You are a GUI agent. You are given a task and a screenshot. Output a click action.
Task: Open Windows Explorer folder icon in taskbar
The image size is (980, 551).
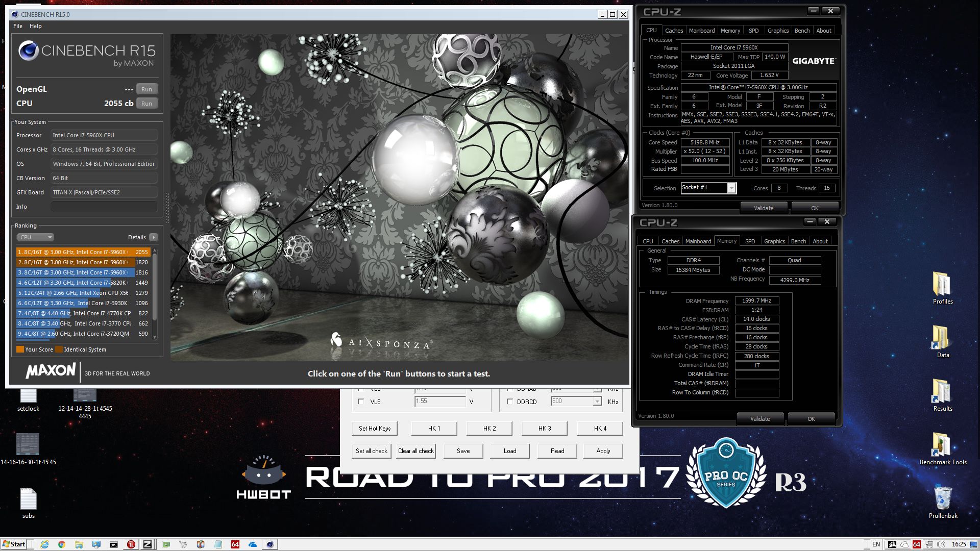79,544
